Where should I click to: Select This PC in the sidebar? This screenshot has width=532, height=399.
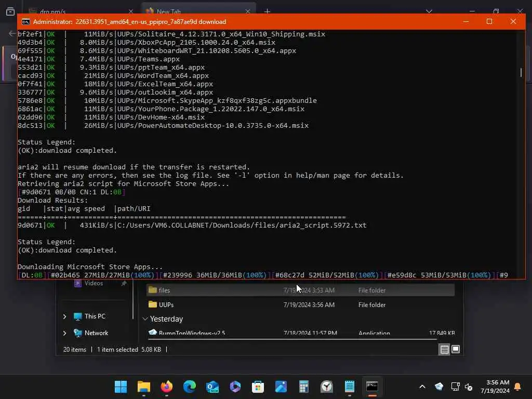[95, 316]
